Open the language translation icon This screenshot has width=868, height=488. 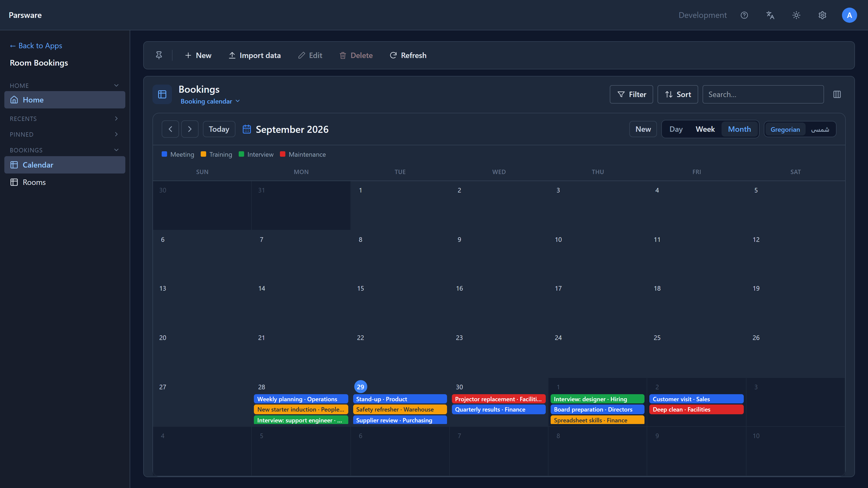coord(770,15)
